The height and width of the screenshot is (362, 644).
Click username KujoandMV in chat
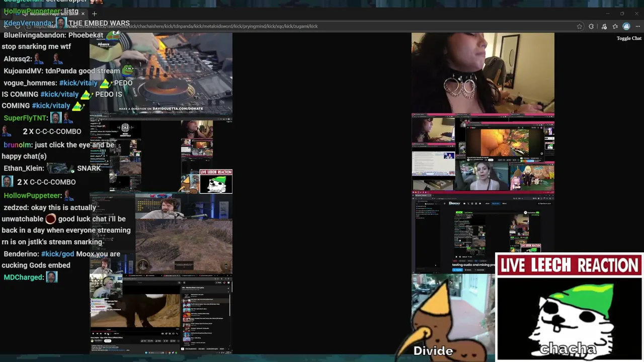pos(23,71)
